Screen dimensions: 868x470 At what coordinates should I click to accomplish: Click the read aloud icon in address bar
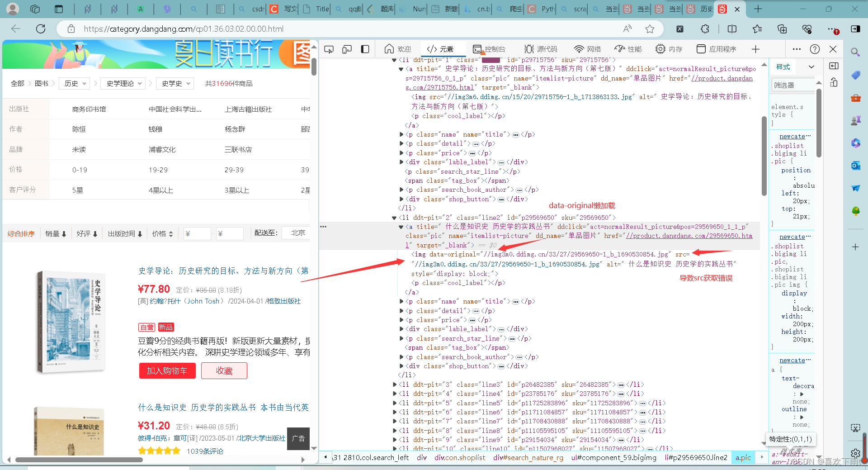[627, 29]
